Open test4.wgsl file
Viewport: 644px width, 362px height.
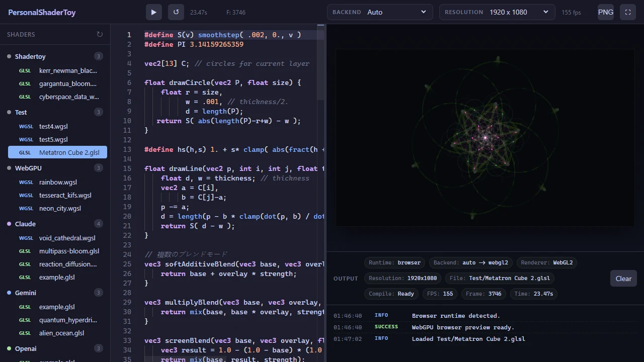pyautogui.click(x=57, y=126)
